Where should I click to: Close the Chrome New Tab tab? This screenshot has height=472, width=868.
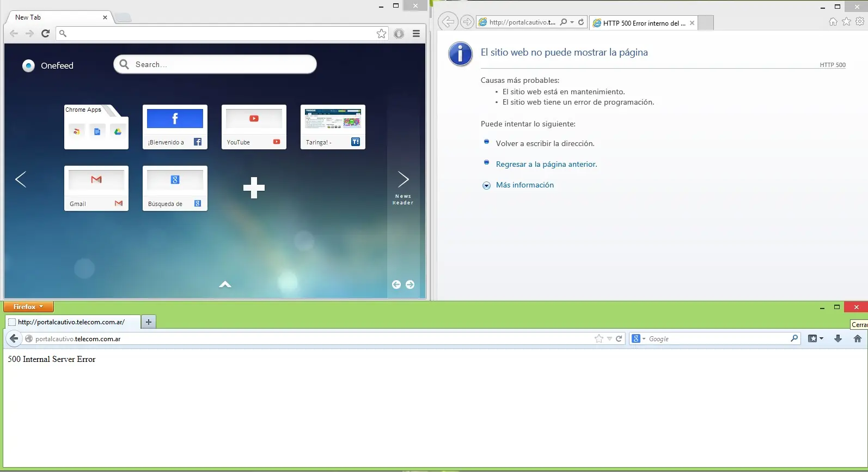point(105,17)
